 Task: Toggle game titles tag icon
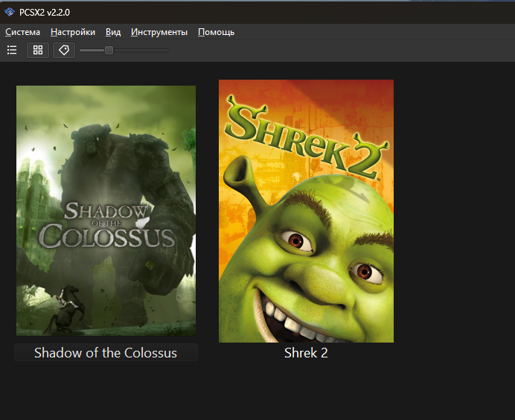[64, 51]
